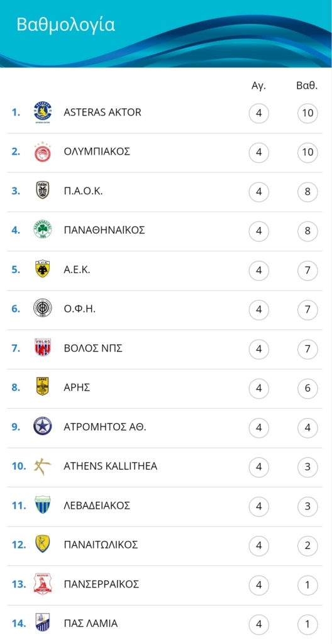Screen dimensions: 332x644
Task: Open ΠΑΣ ΛΑΜΙΑ team name link
Action: 91,623
